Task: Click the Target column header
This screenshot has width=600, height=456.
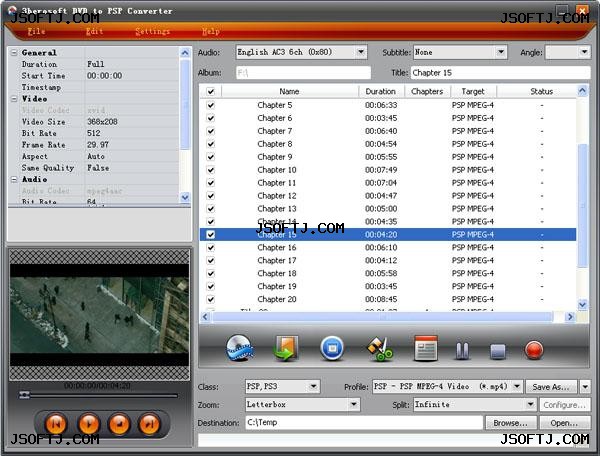Action: click(473, 91)
